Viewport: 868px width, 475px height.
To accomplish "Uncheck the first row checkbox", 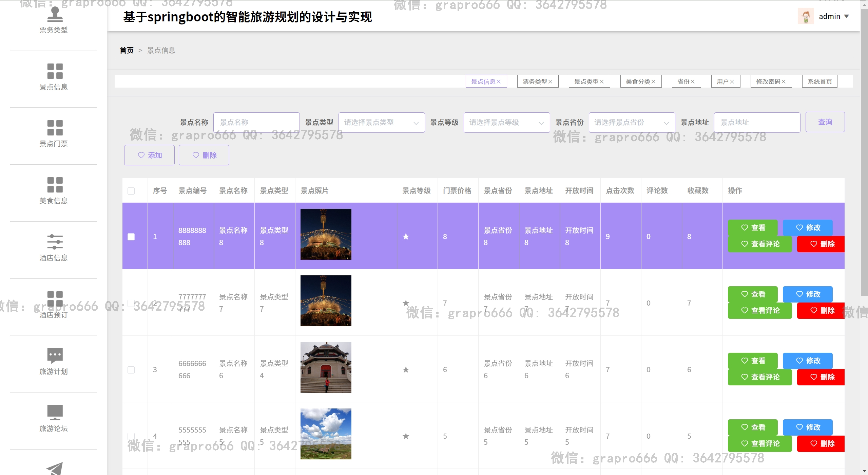I will (x=131, y=237).
